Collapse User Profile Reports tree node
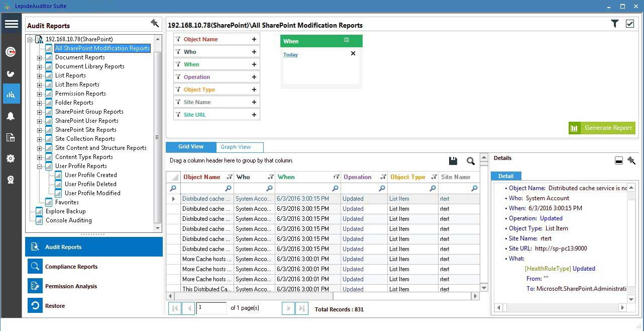Screen dimensions: 644x331 pyautogui.click(x=39, y=167)
